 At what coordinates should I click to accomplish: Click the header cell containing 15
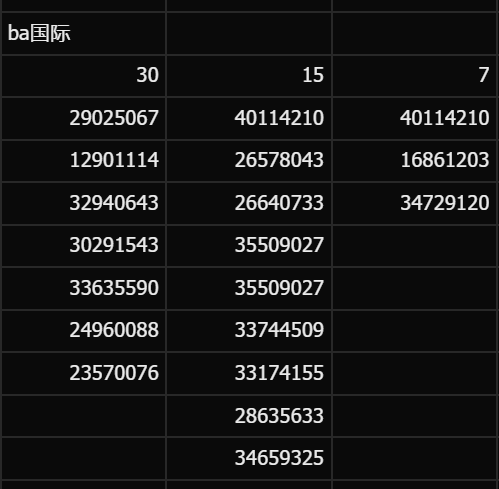click(249, 76)
